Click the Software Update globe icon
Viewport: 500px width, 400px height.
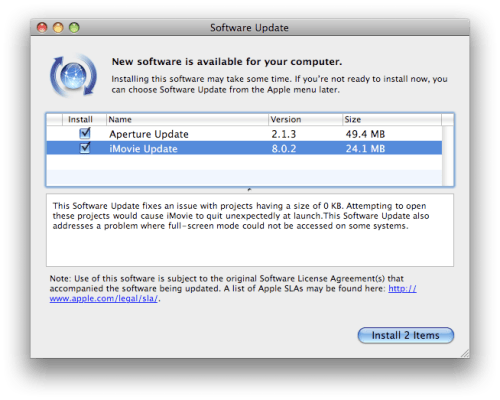pos(73,75)
